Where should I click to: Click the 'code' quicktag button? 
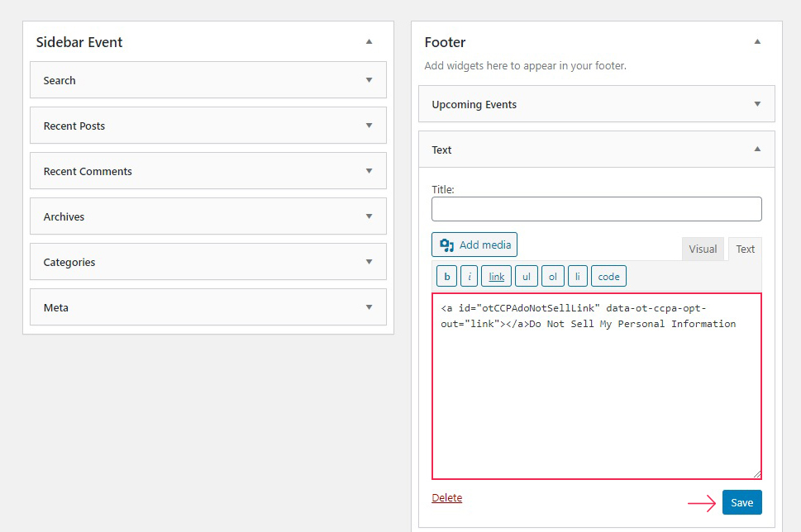click(x=608, y=276)
